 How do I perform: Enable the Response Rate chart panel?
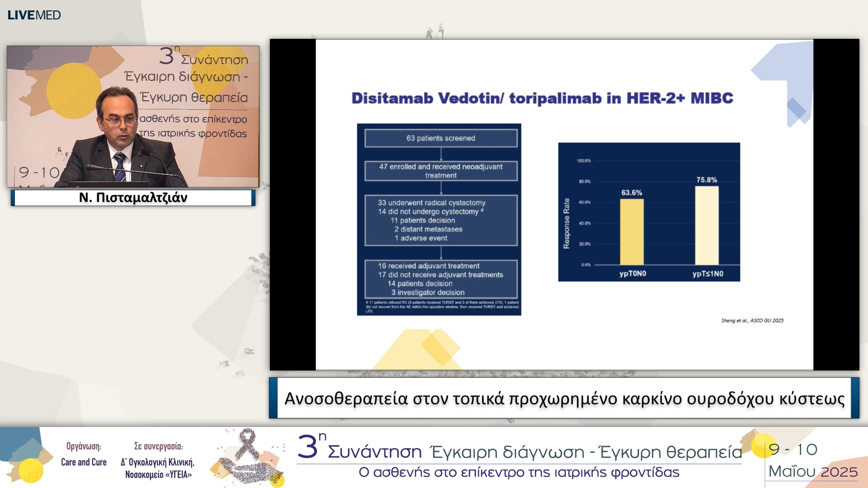(650, 212)
